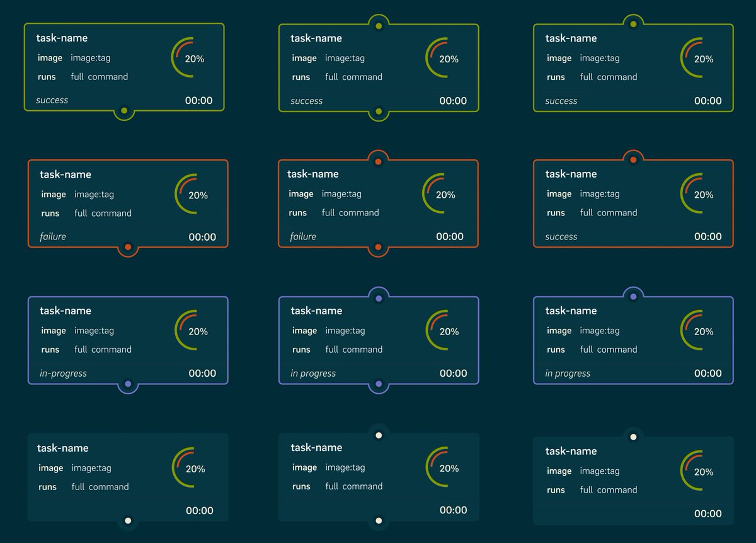Click 00:00 timer in orange success card
The height and width of the screenshot is (543, 756).
pyautogui.click(x=708, y=237)
